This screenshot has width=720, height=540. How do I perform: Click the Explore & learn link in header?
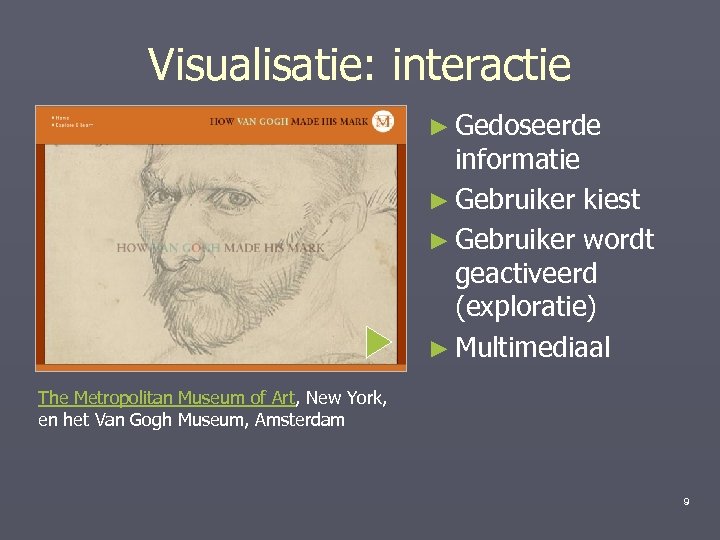(x=73, y=125)
